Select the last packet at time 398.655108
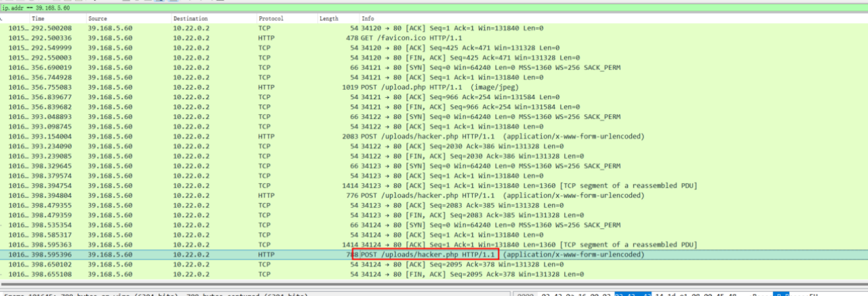 coord(434,274)
